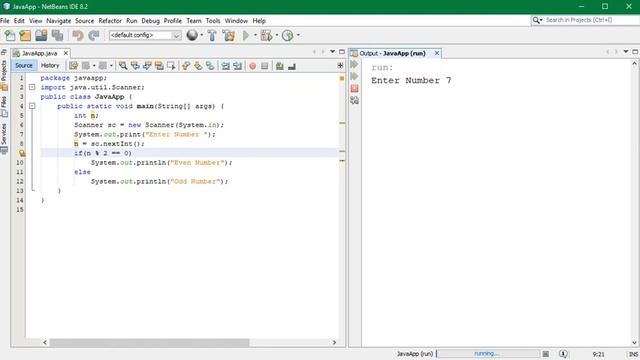Click the Open Project toolbar icon
Viewport: 640px width, 360px height.
(x=41, y=36)
